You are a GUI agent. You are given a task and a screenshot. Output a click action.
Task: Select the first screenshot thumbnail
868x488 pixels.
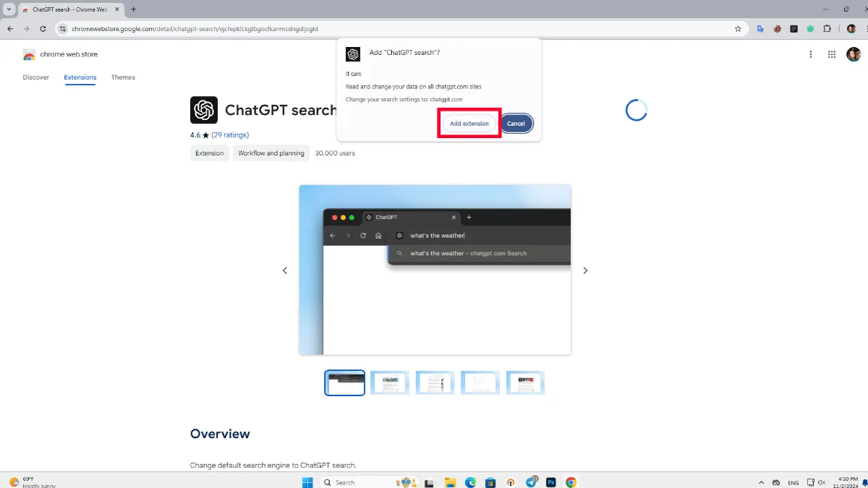pos(345,382)
